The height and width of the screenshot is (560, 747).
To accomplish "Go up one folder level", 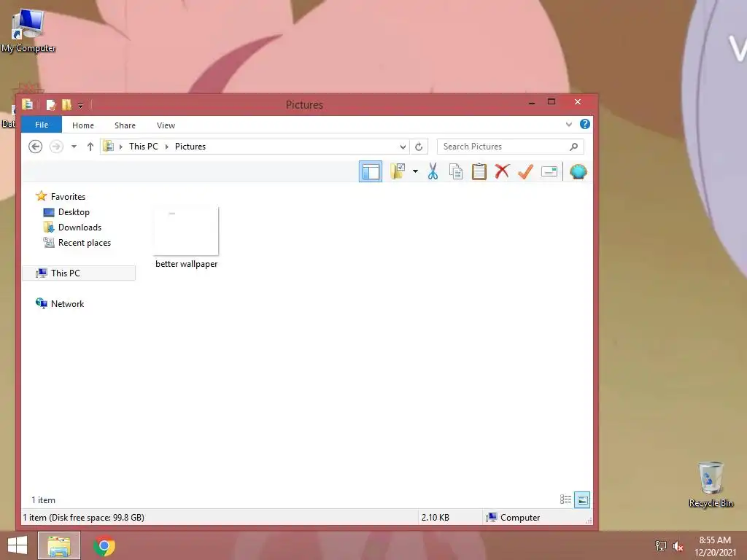I will [x=90, y=146].
